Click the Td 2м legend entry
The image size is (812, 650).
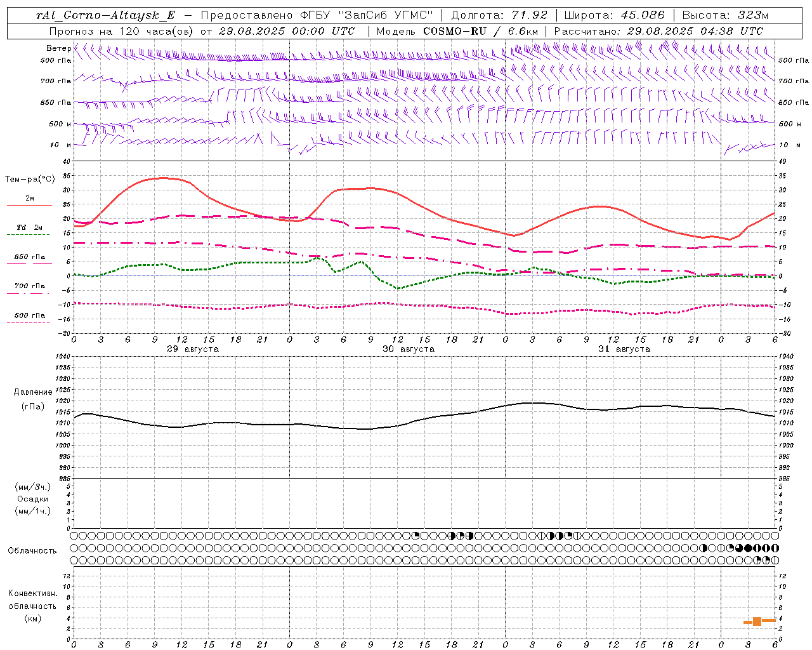[30, 227]
